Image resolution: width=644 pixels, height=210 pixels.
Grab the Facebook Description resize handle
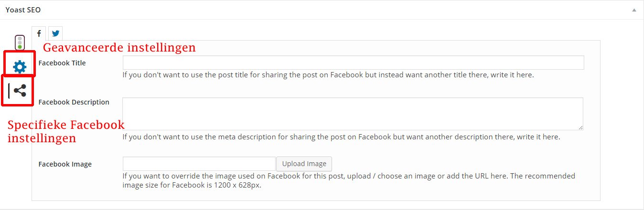580,127
